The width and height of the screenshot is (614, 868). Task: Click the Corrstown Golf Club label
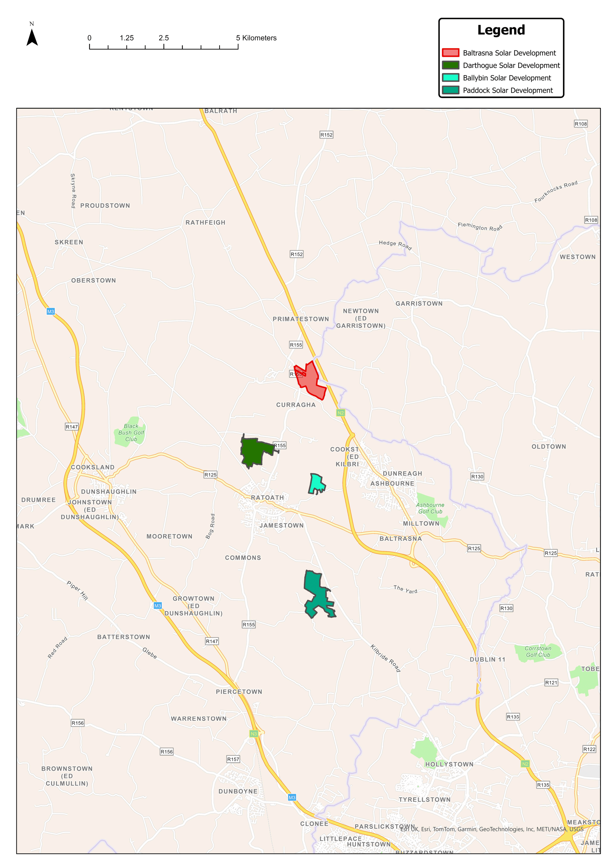point(538,652)
